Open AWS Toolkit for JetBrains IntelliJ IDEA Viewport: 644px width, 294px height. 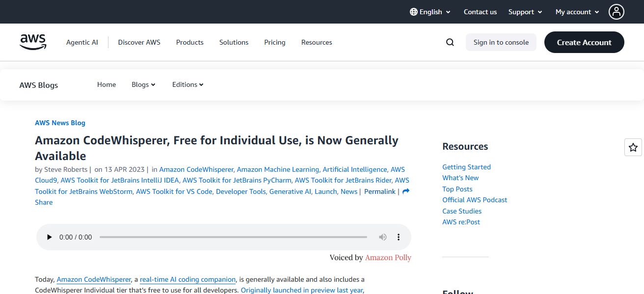(x=120, y=180)
